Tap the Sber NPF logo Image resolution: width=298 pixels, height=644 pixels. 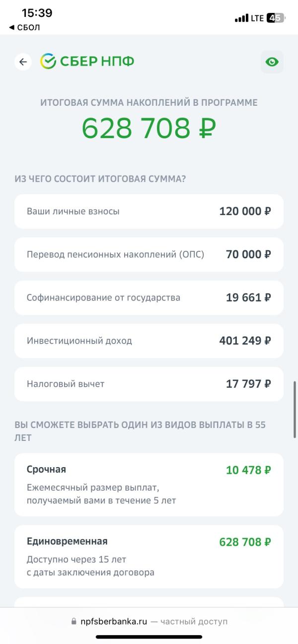87,62
